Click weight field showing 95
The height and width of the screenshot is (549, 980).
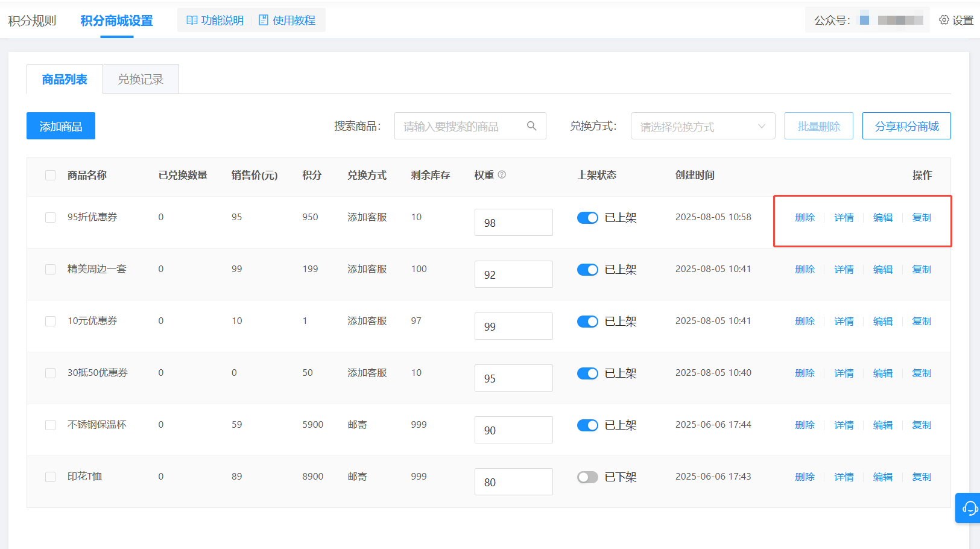[x=513, y=378]
